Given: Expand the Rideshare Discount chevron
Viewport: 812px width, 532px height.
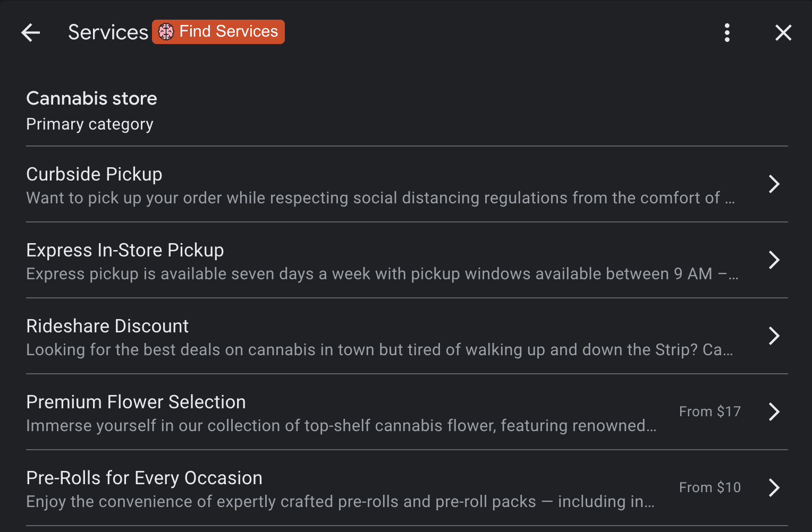Looking at the screenshot, I should click(x=774, y=336).
